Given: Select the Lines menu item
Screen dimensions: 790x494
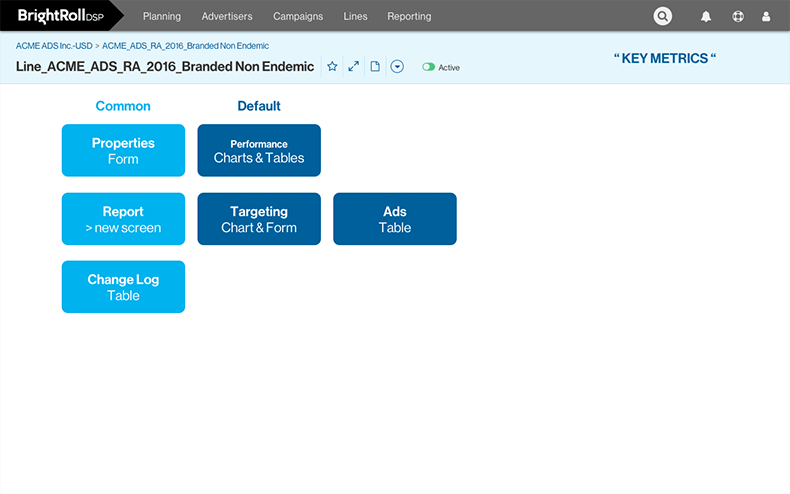Looking at the screenshot, I should pos(355,17).
